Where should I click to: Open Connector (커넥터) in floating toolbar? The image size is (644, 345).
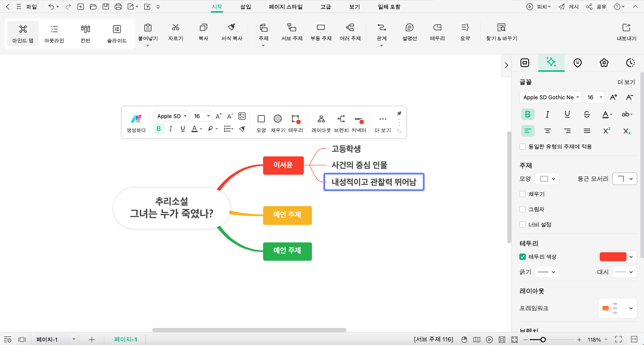point(359,123)
